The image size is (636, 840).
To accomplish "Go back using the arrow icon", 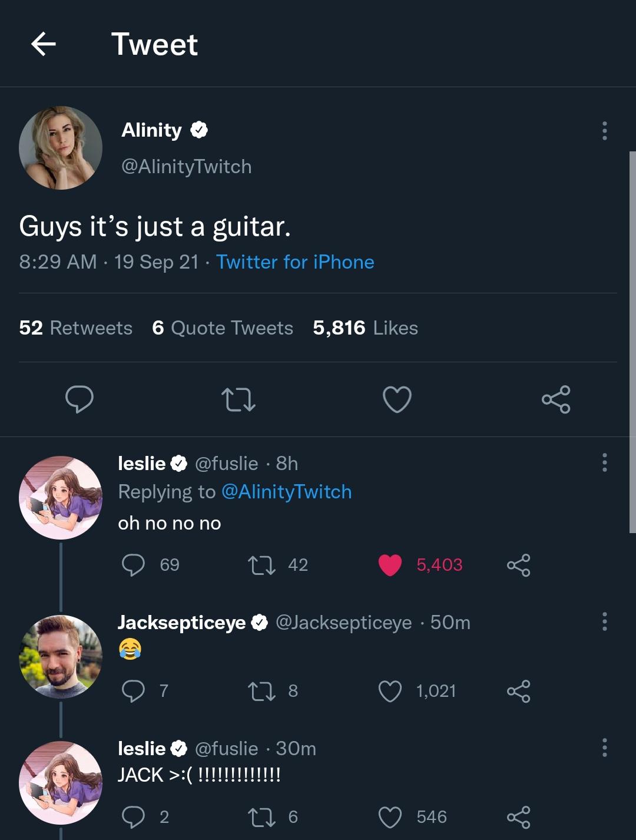I will [43, 44].
